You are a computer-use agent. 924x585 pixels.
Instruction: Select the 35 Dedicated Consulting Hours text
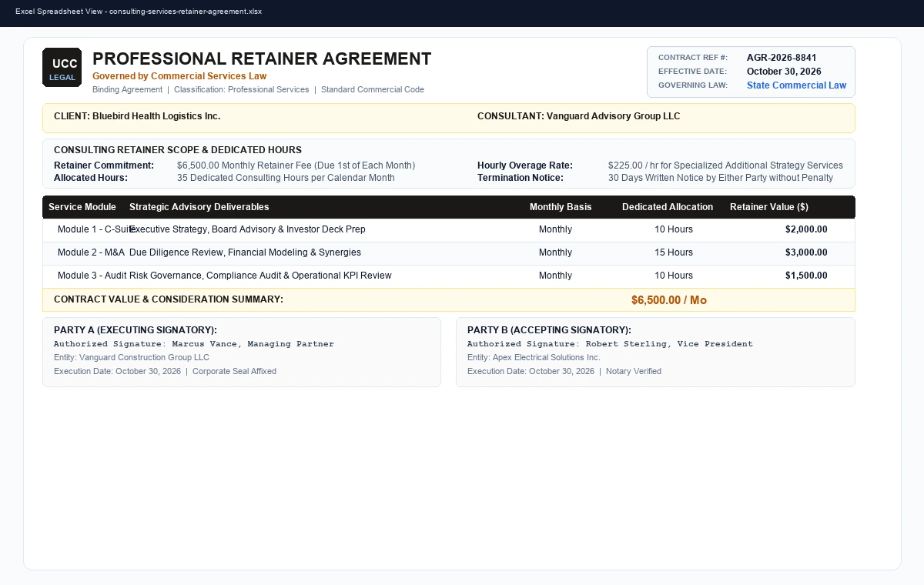(x=286, y=178)
